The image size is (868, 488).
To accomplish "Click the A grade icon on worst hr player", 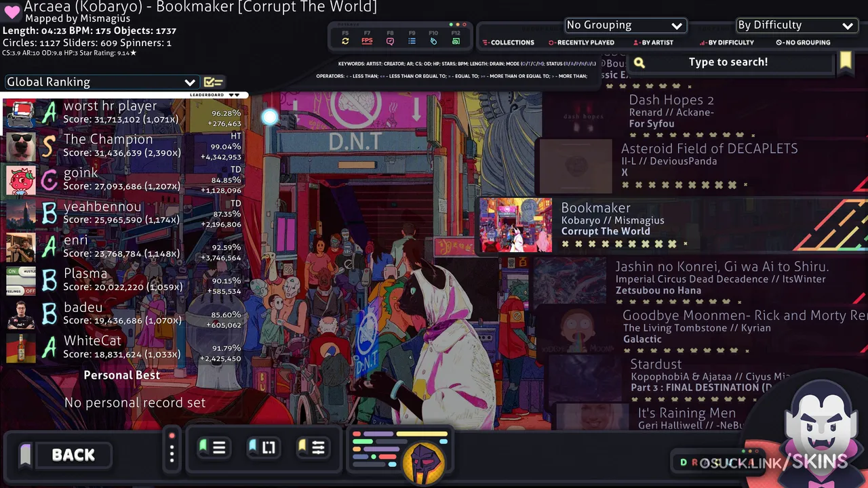I will point(49,113).
